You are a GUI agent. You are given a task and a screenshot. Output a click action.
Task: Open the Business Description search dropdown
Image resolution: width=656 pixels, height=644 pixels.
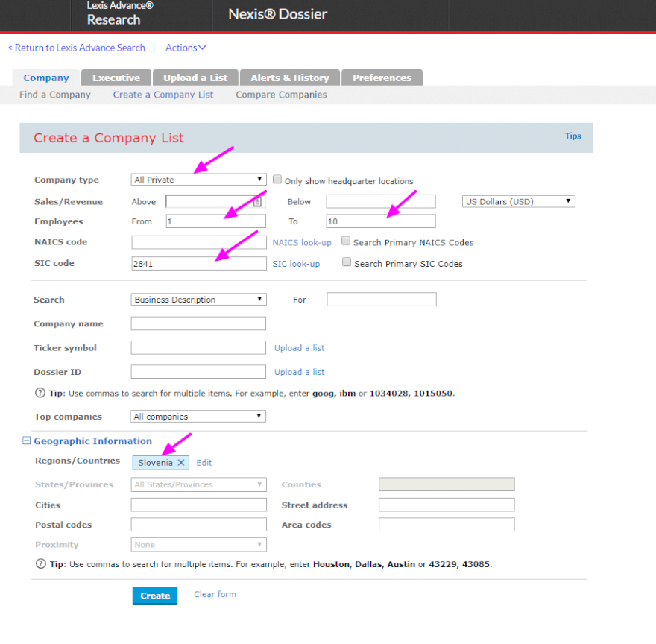[x=198, y=300]
